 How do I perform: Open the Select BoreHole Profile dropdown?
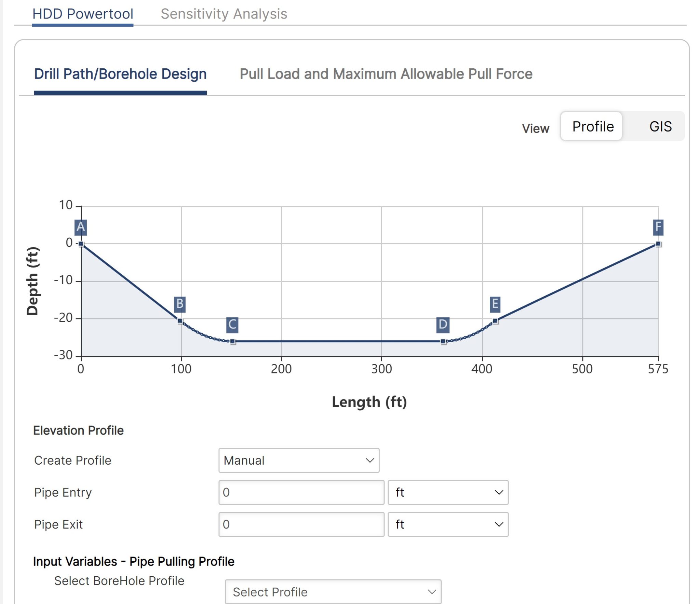pyautogui.click(x=333, y=591)
